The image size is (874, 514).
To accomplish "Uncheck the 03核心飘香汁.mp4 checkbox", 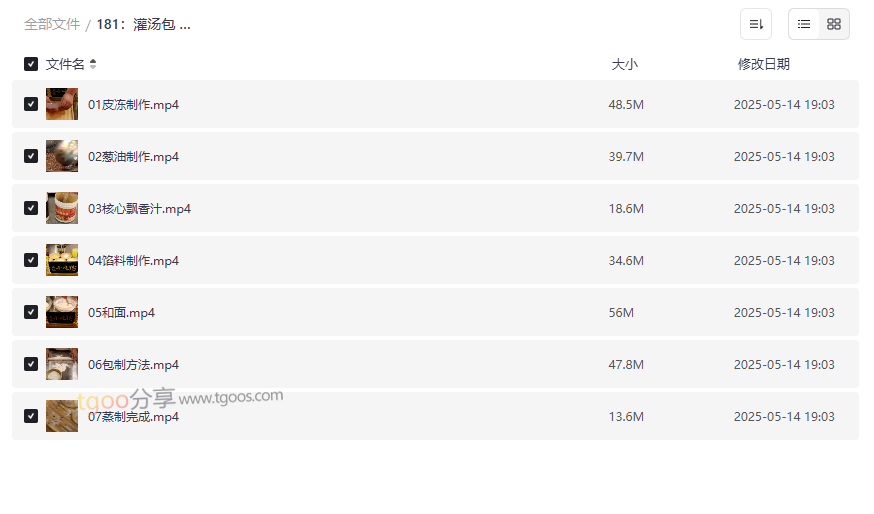I will [31, 208].
